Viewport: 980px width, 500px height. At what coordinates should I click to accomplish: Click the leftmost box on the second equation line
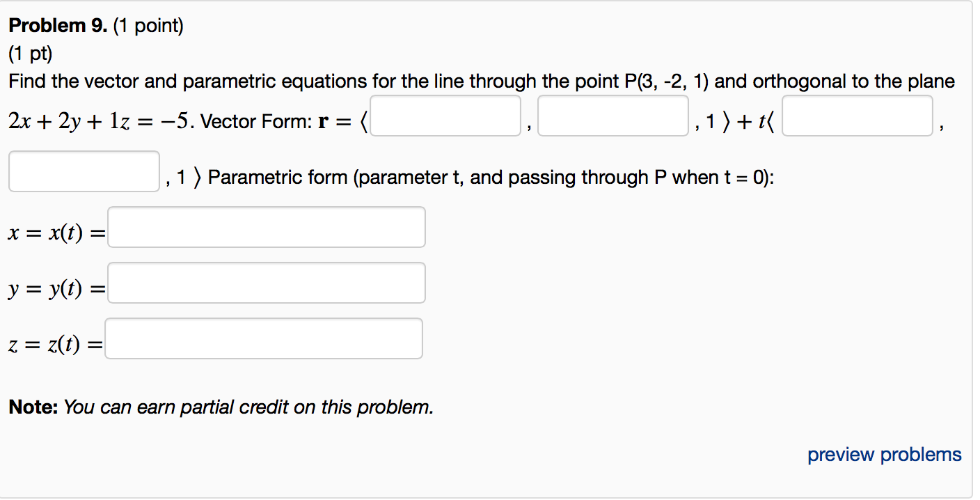click(x=84, y=171)
